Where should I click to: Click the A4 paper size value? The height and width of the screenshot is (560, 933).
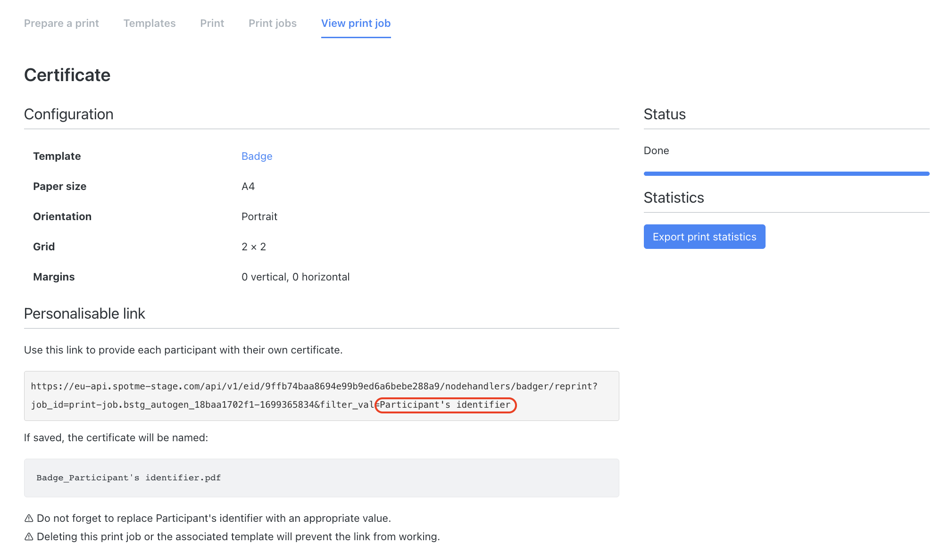click(x=248, y=186)
